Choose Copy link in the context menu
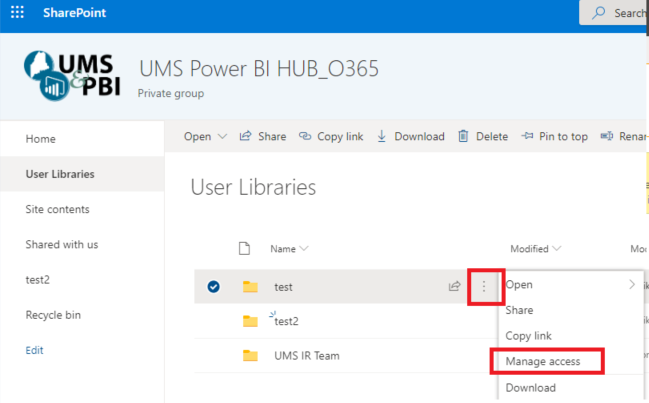This screenshot has height=403, width=649. (529, 336)
